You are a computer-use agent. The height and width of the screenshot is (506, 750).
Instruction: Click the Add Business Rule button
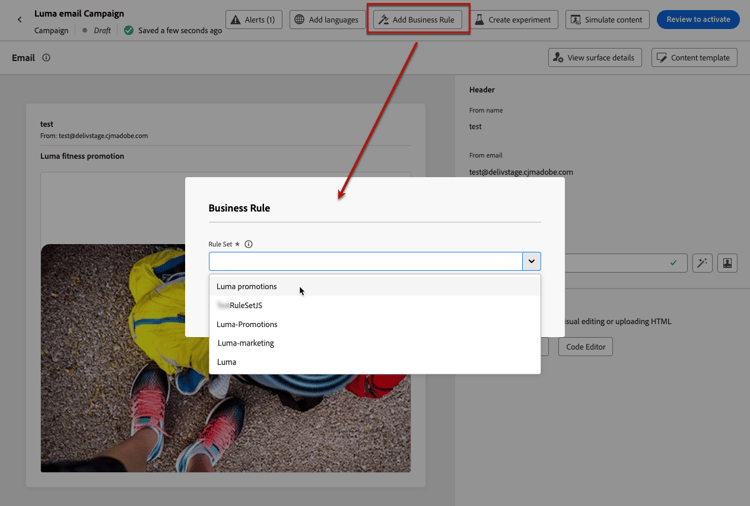(418, 20)
